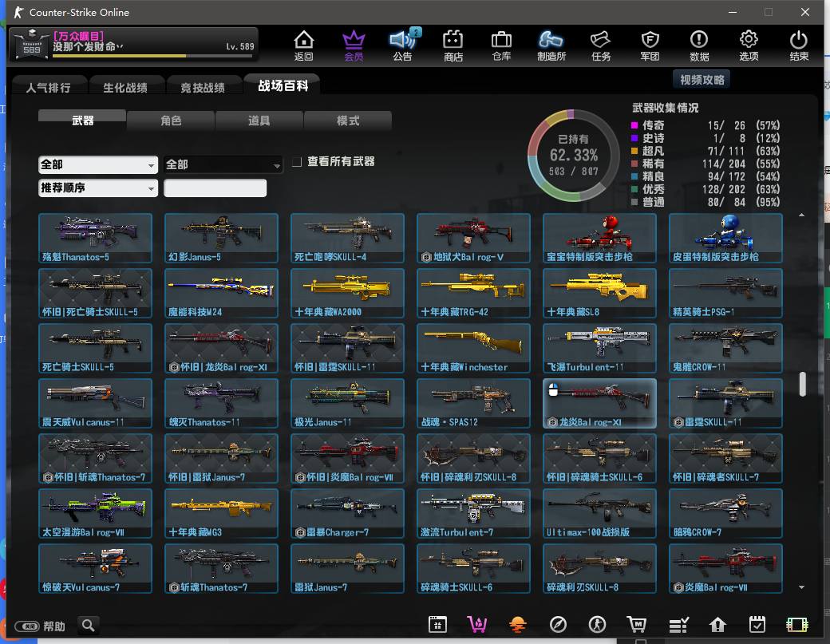Click the 帮助 help toggle icon

27,626
